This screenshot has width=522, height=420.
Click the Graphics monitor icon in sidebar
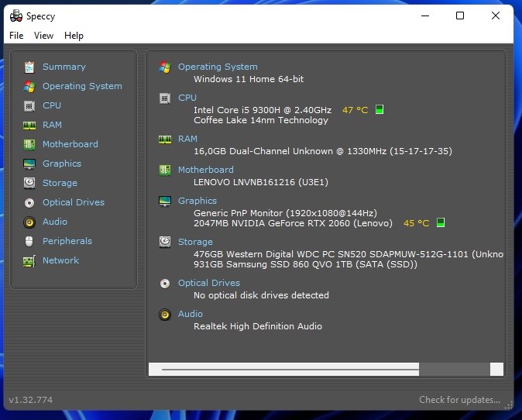[29, 164]
